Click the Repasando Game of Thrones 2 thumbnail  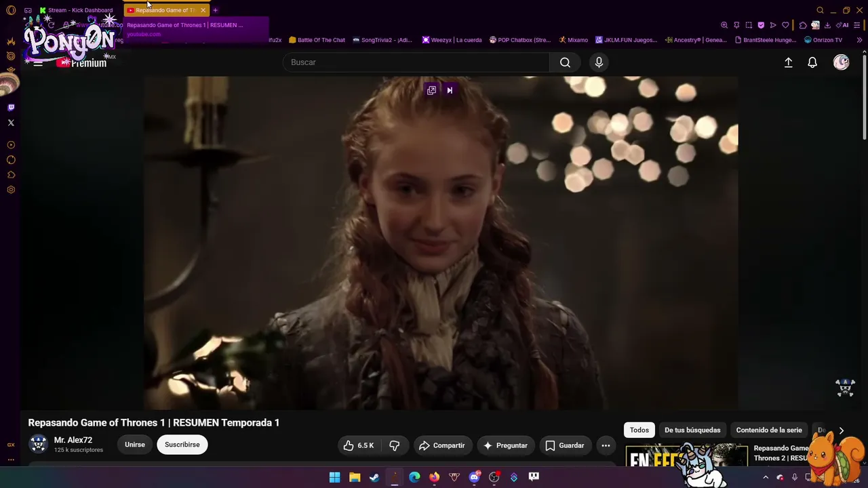tap(686, 455)
